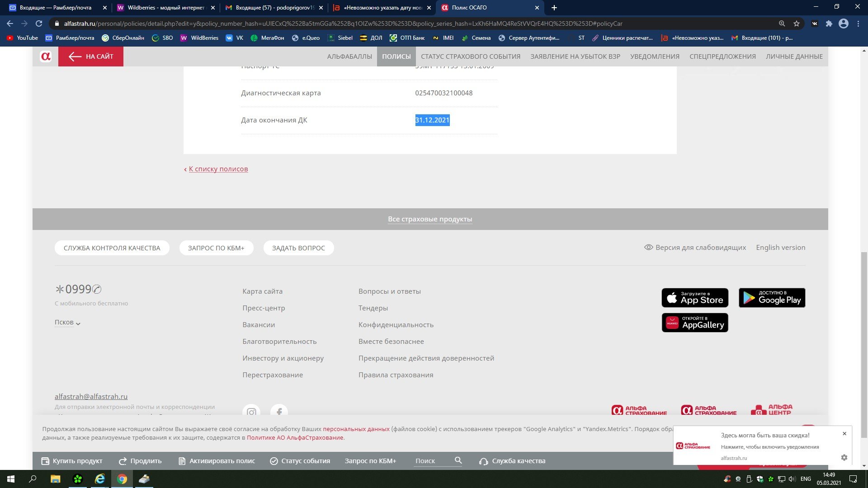This screenshot has width=868, height=488.
Task: Click the ЗАДАТЬ ВОПРОС button
Action: click(298, 248)
